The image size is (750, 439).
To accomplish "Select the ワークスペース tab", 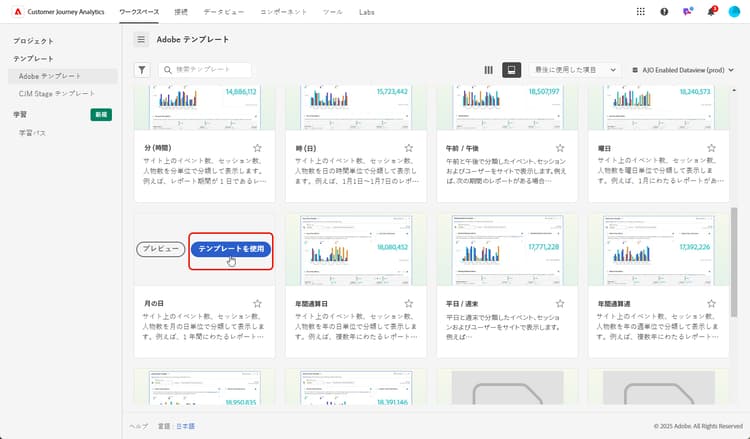I will [x=139, y=12].
